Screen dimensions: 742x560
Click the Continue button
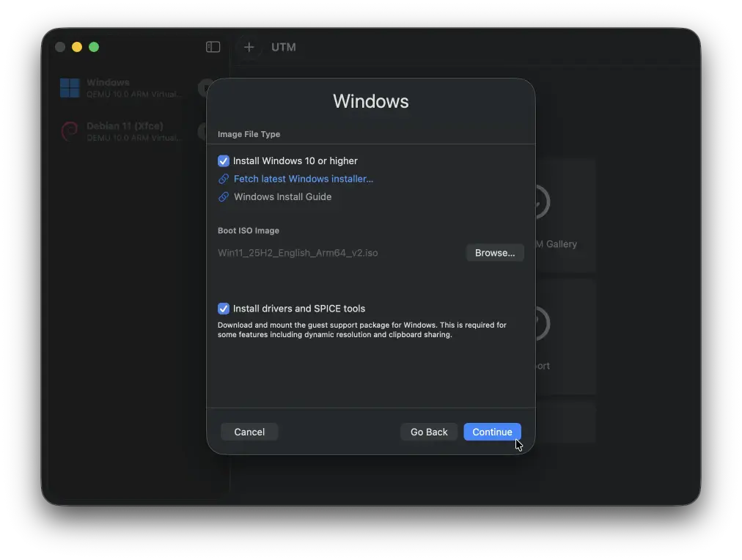pos(492,432)
